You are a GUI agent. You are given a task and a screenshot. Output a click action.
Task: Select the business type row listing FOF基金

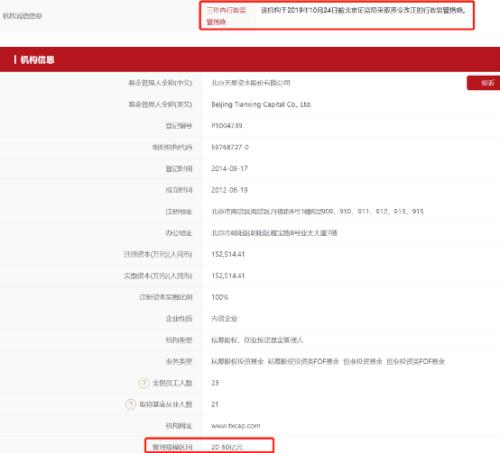pyautogui.click(x=328, y=361)
